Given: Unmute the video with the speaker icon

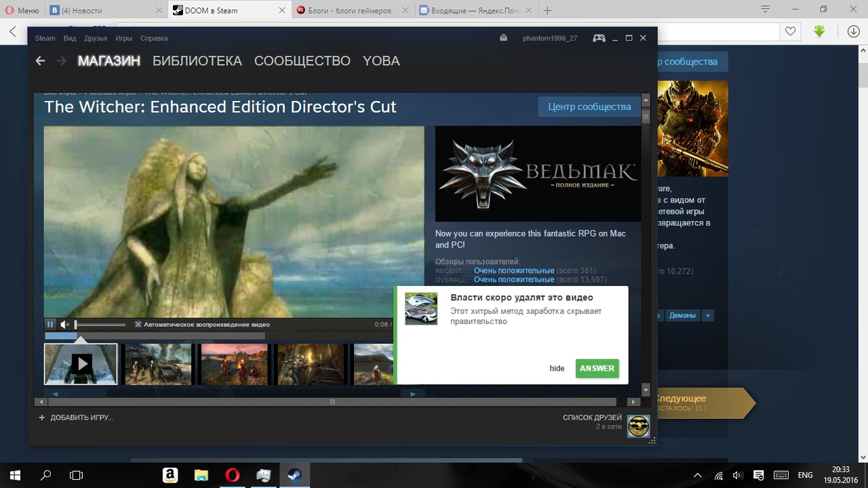Looking at the screenshot, I should [65, 325].
